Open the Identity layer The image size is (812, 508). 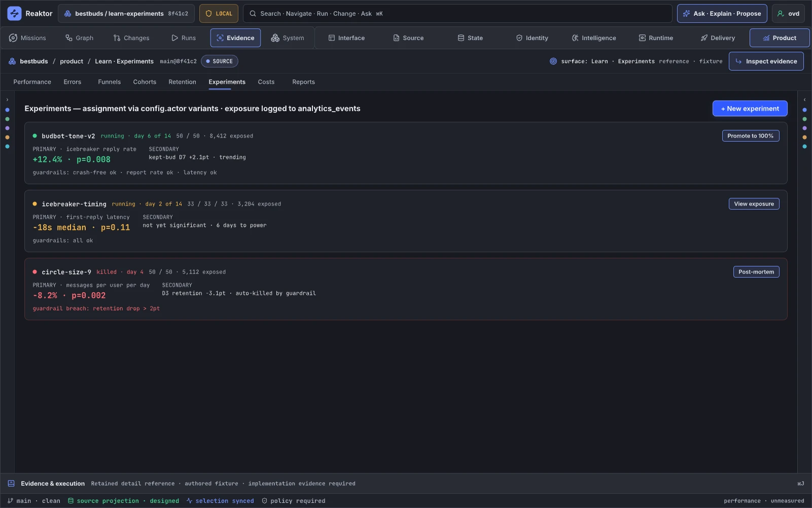pos(532,38)
